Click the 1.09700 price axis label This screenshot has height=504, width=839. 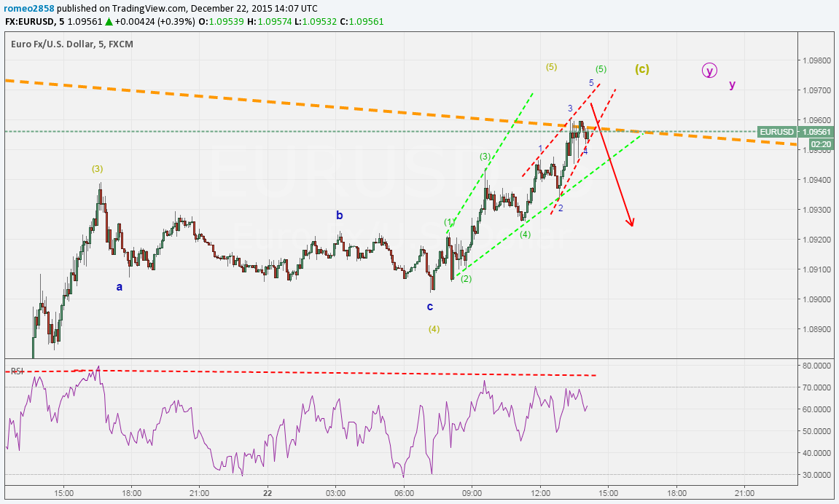click(x=817, y=90)
